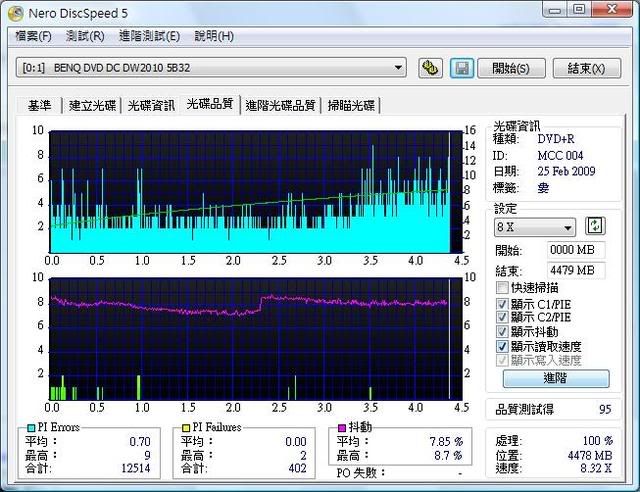Click the drive refresh/options icon
Viewport: 640px width, 492px height.
tap(430, 68)
